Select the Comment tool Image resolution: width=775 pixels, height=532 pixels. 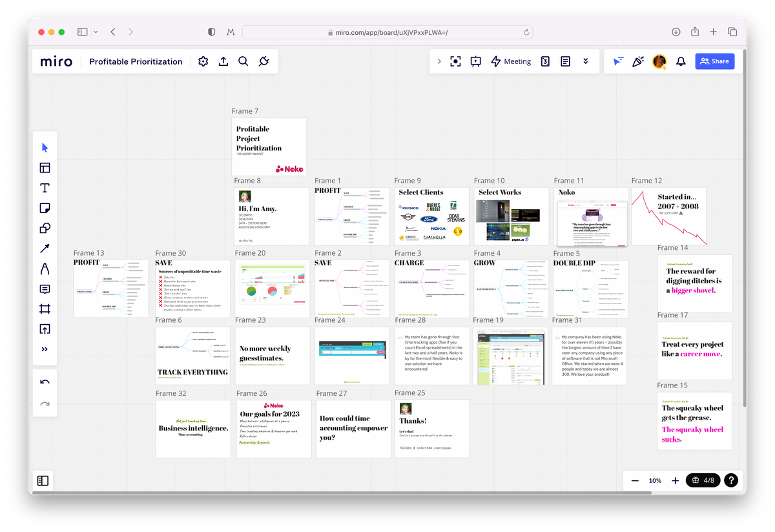[x=45, y=289]
